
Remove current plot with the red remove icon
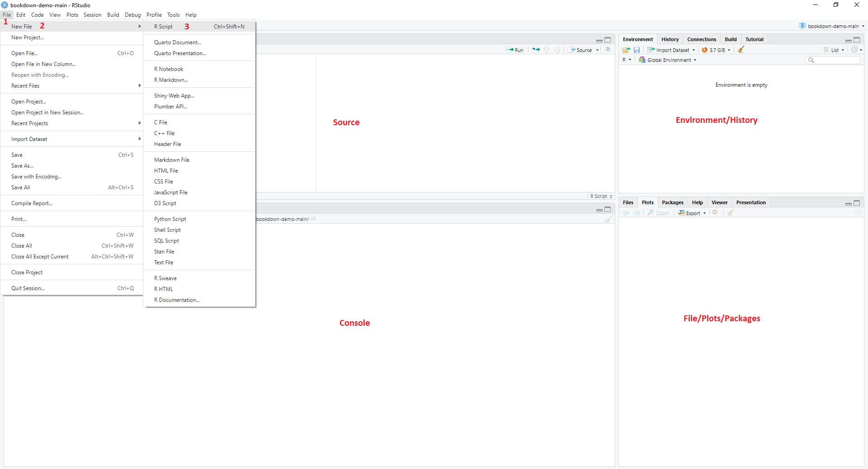(715, 212)
